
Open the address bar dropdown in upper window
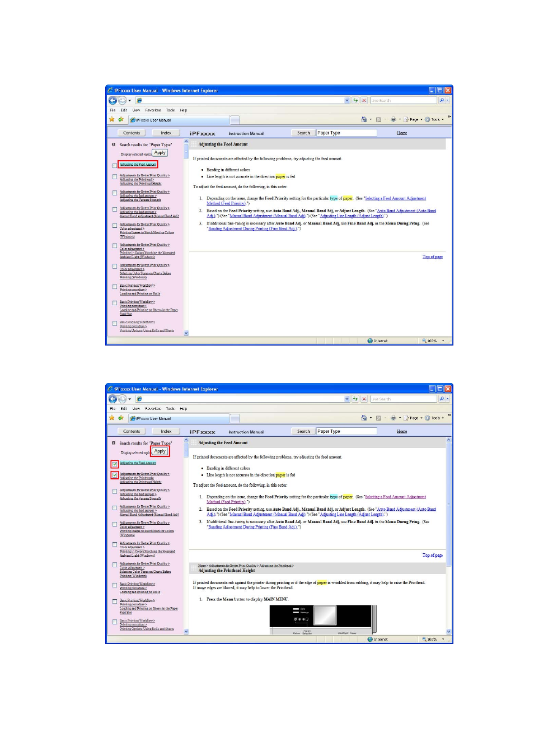347,101
